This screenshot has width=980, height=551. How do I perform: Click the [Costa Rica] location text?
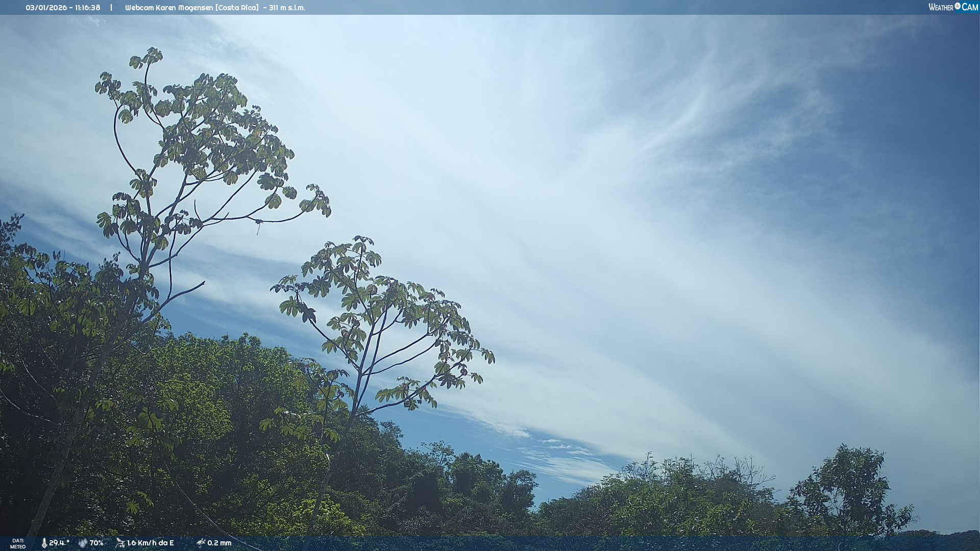(x=237, y=8)
